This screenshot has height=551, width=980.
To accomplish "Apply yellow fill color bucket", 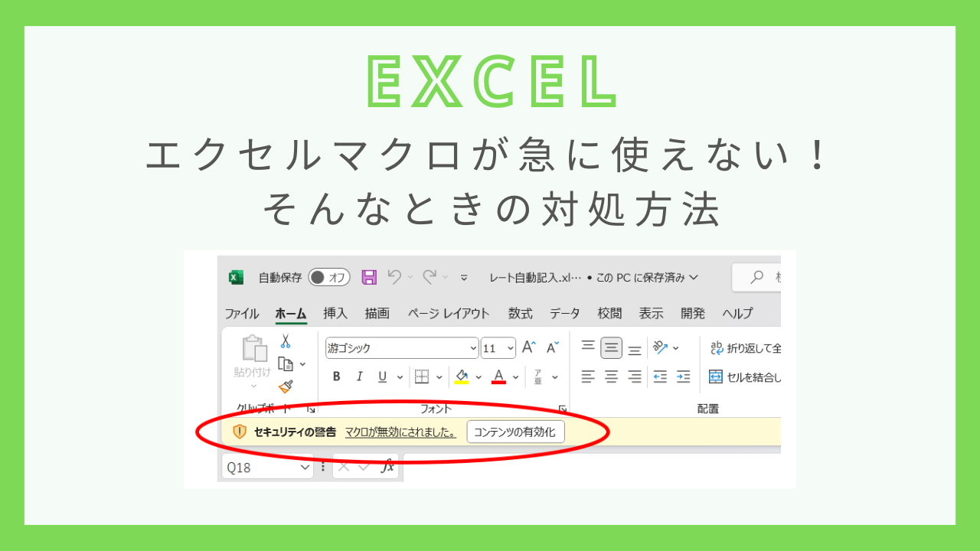I will click(462, 377).
